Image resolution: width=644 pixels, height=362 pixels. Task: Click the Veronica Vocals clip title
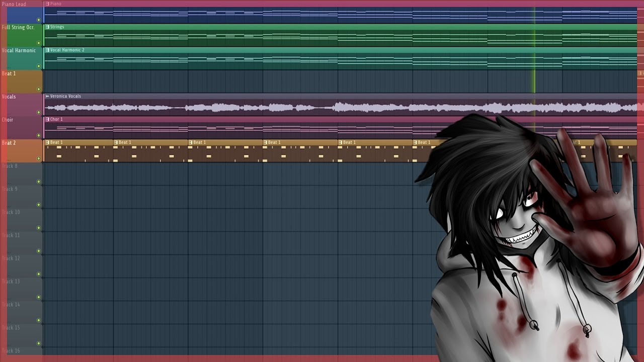coord(65,97)
